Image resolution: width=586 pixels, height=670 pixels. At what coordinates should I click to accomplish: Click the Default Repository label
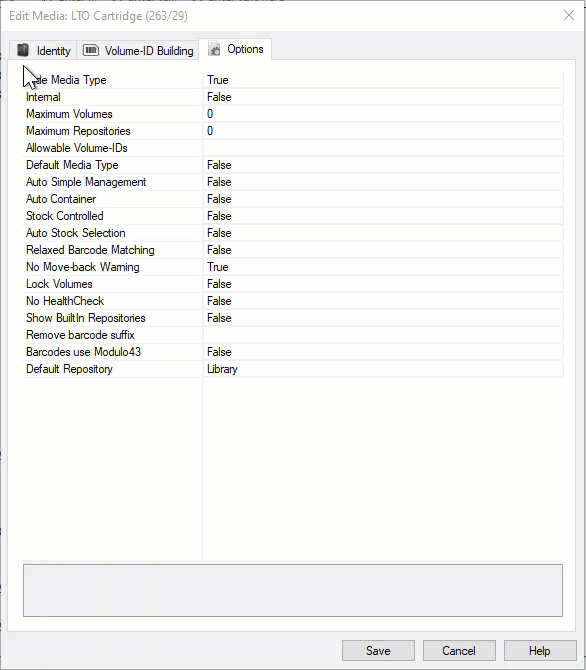pos(69,369)
